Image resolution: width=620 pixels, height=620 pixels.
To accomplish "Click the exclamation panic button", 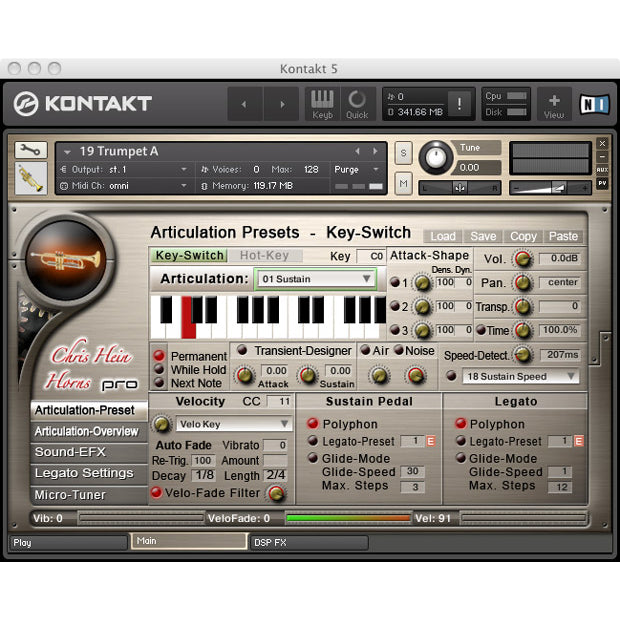I will [x=459, y=104].
